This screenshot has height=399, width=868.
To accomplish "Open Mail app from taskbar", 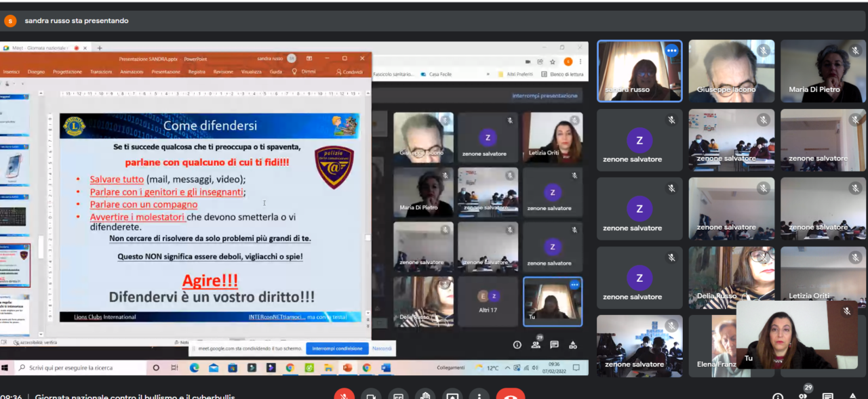I will point(214,368).
